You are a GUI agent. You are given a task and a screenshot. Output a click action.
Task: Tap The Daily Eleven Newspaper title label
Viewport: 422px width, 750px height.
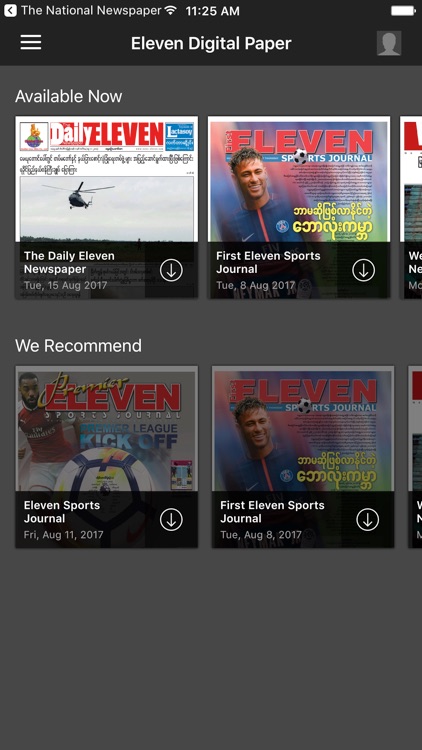tap(69, 263)
